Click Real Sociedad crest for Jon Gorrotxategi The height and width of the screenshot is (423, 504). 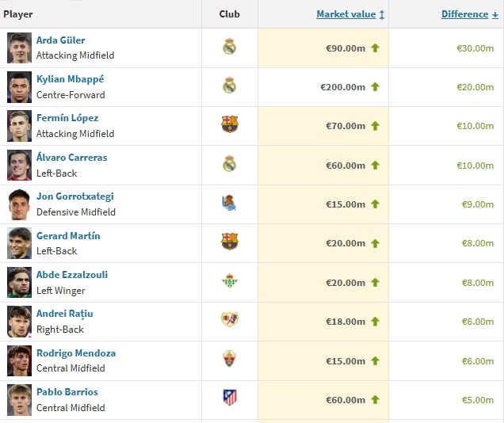(229, 204)
